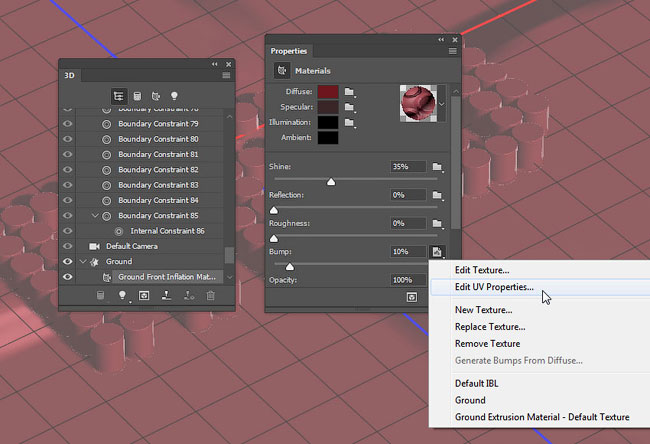Select the whole scene filter icon in 3D panel

pos(119,96)
